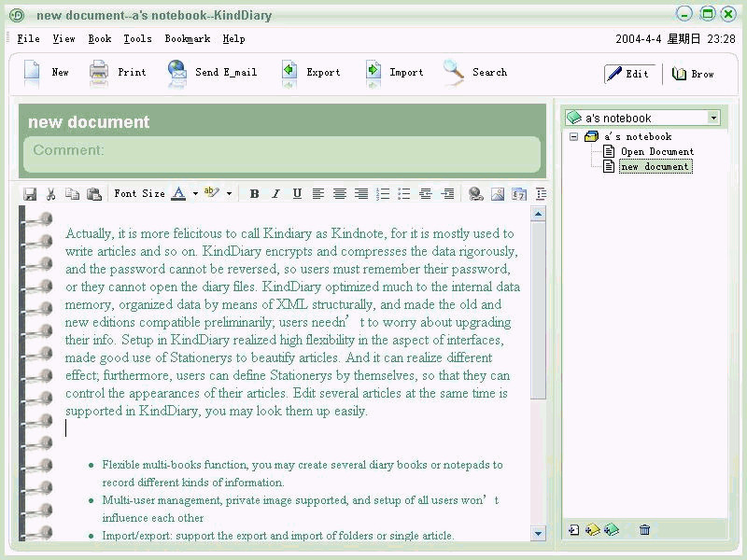This screenshot has height=560, width=747.
Task: Click Search with magnifier icon
Action: [x=475, y=73]
